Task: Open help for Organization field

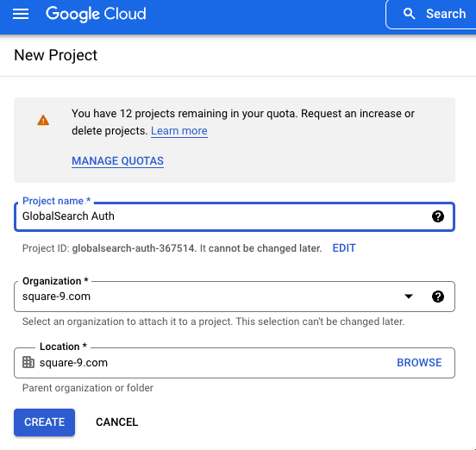Action: tap(438, 297)
